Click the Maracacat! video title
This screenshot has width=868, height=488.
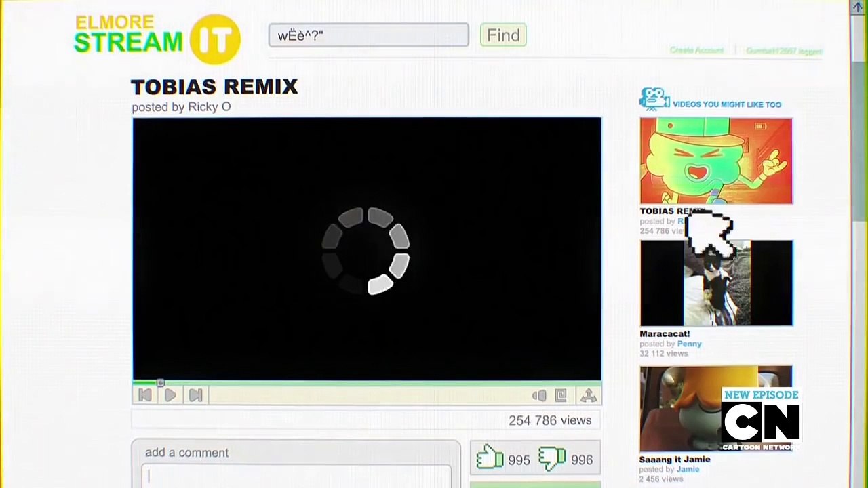[x=665, y=333]
